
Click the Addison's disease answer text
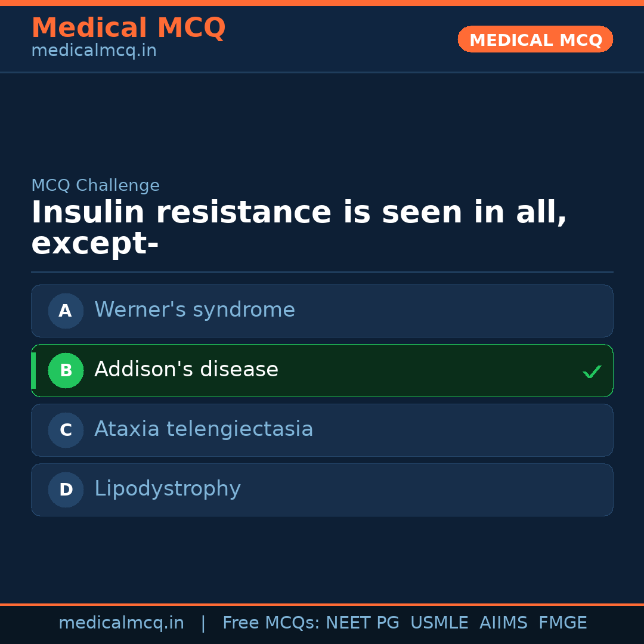(x=186, y=370)
